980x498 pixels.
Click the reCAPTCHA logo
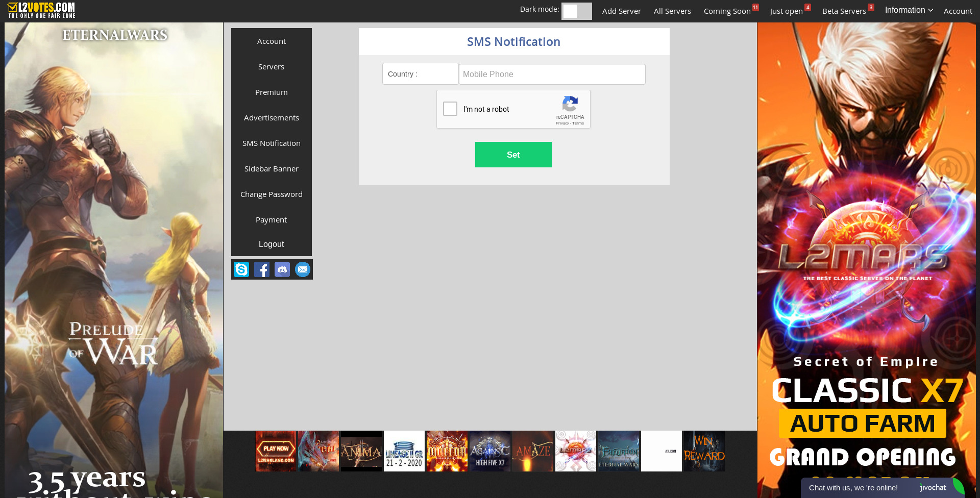(570, 104)
